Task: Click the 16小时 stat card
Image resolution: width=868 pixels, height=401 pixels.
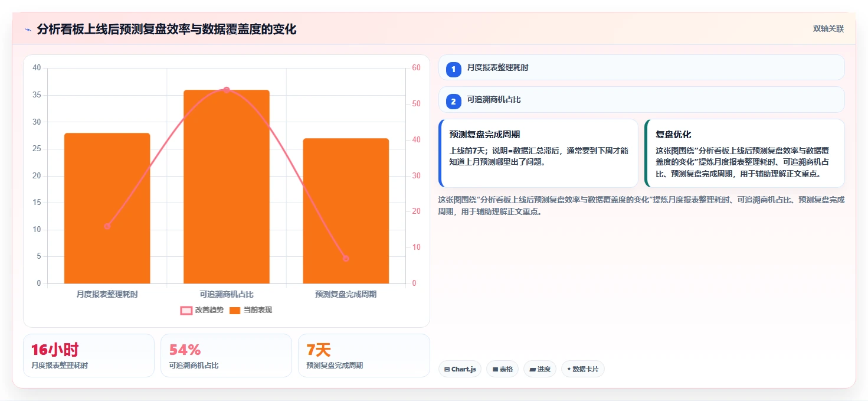Action: 89,356
